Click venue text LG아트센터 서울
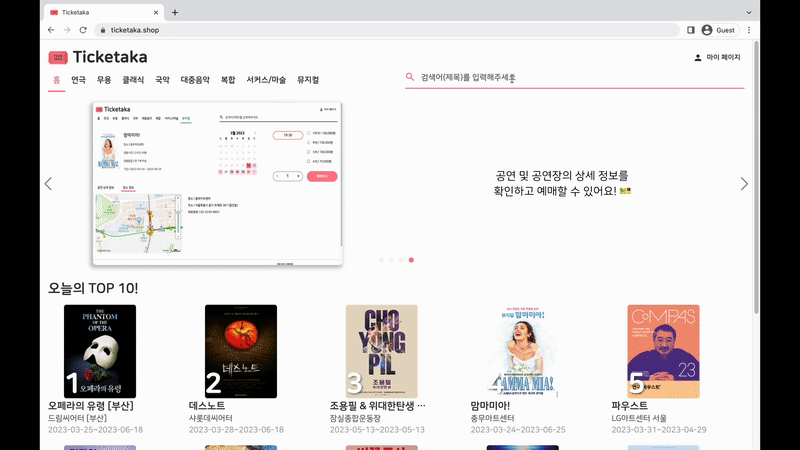 (639, 418)
